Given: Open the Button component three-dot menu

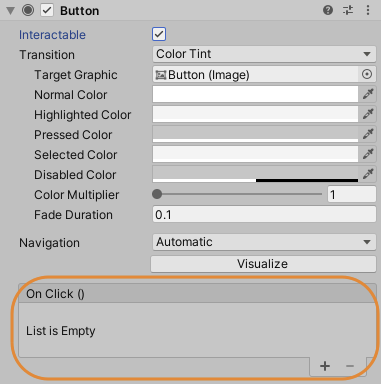Looking at the screenshot, I should point(368,10).
